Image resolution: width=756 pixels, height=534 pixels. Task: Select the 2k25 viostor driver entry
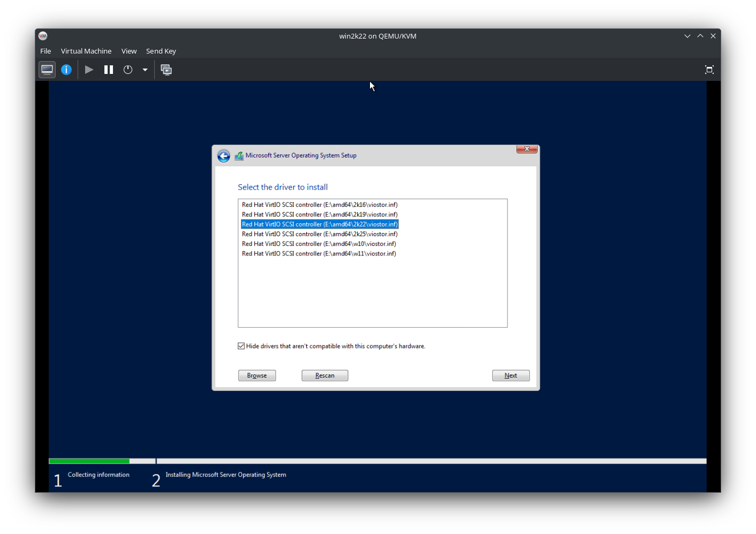pyautogui.click(x=320, y=234)
